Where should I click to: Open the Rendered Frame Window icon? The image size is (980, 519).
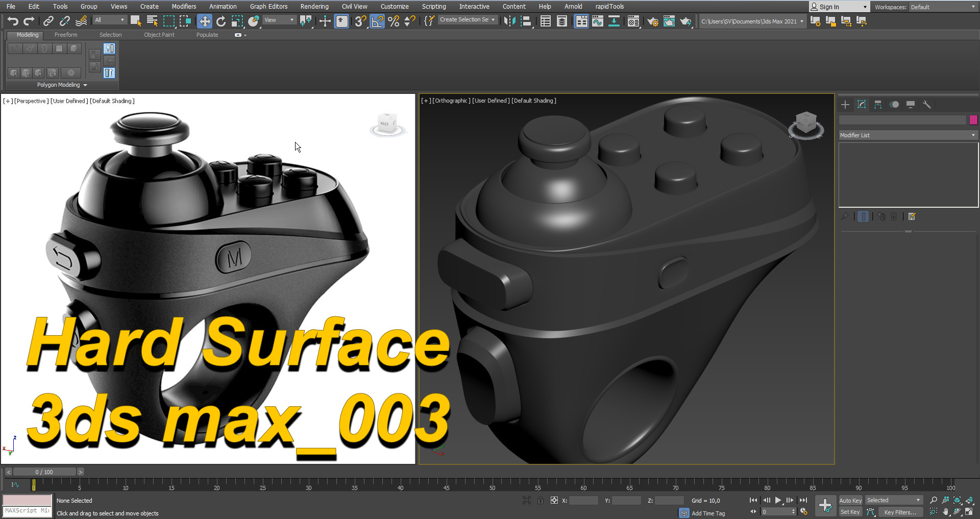669,21
